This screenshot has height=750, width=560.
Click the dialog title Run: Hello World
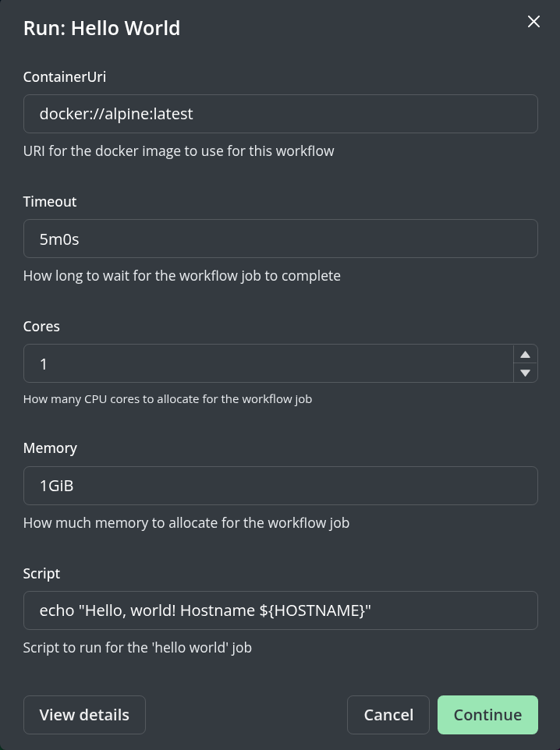click(x=101, y=27)
